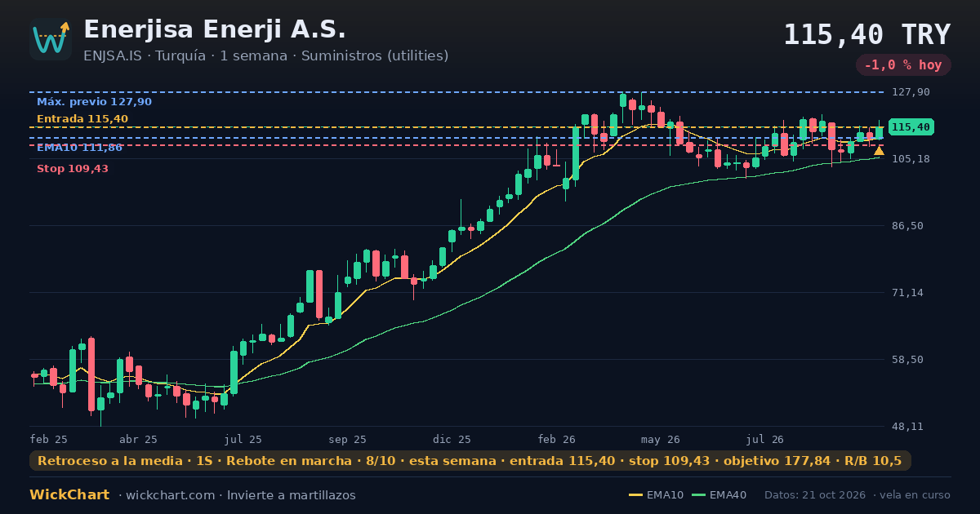Click the jul 25 date label

click(243, 440)
